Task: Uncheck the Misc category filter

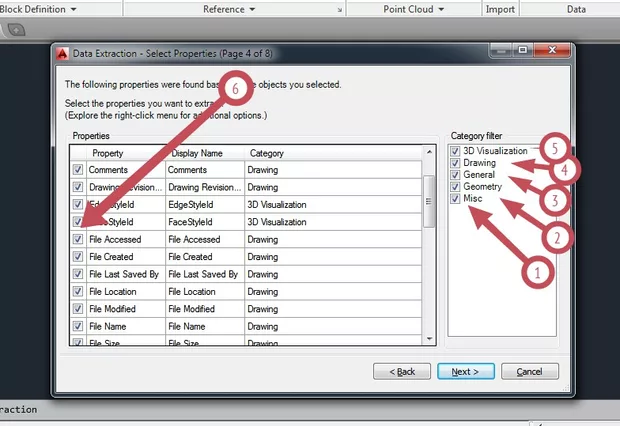Action: coord(455,199)
